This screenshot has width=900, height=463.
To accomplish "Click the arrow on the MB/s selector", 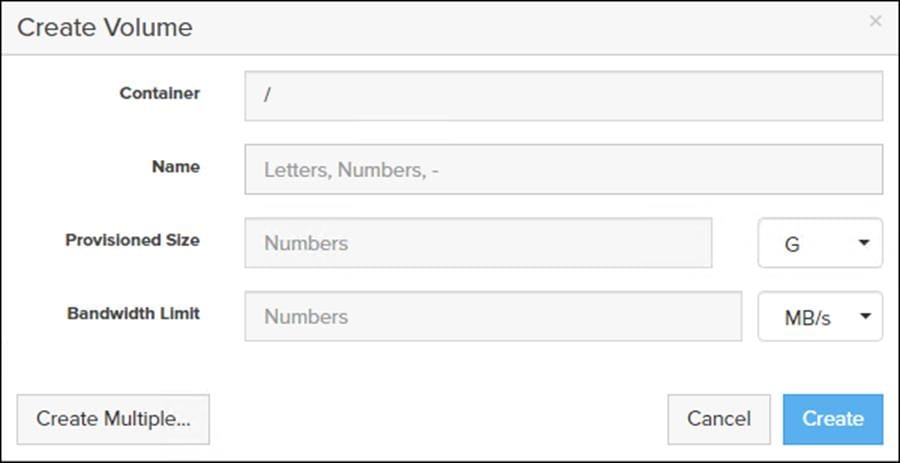I will [864, 316].
